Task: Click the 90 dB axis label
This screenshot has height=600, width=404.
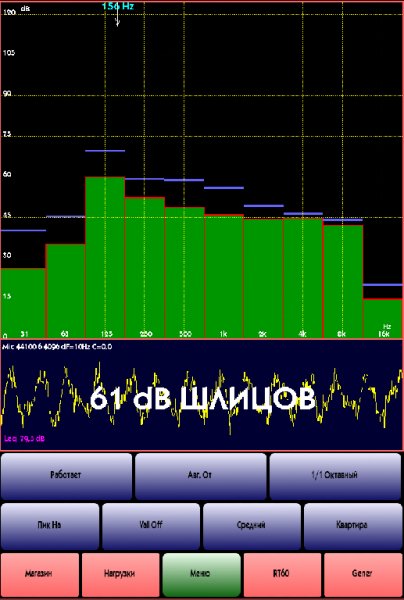Action: (x=7, y=93)
